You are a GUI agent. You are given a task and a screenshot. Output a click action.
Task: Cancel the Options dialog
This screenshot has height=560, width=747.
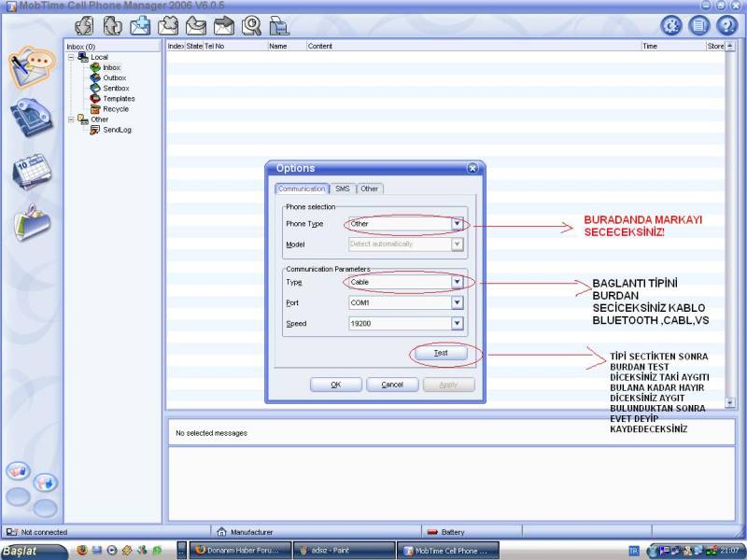click(x=392, y=385)
